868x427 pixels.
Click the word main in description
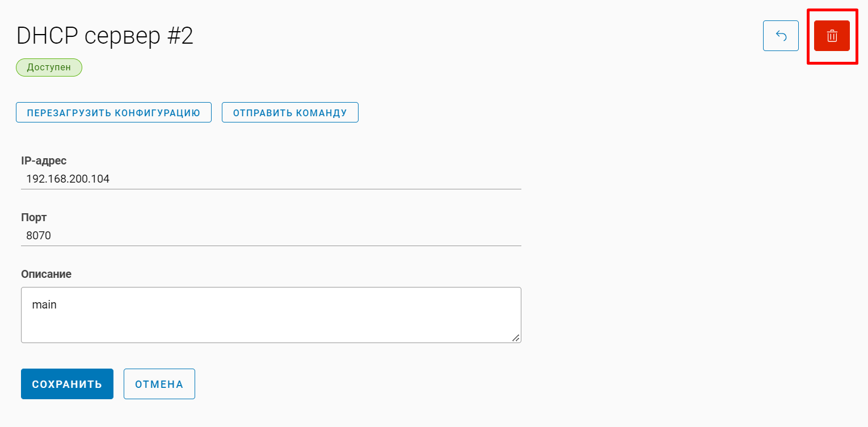click(x=44, y=305)
